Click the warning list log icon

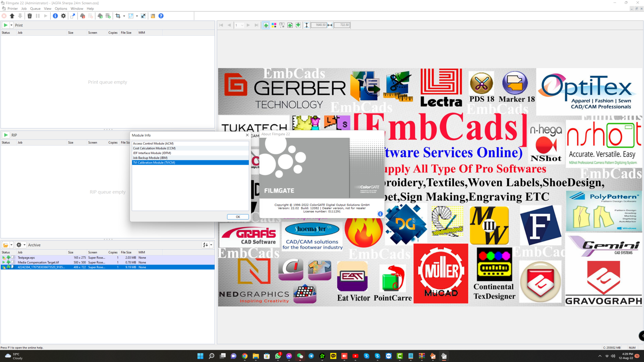[153, 16]
